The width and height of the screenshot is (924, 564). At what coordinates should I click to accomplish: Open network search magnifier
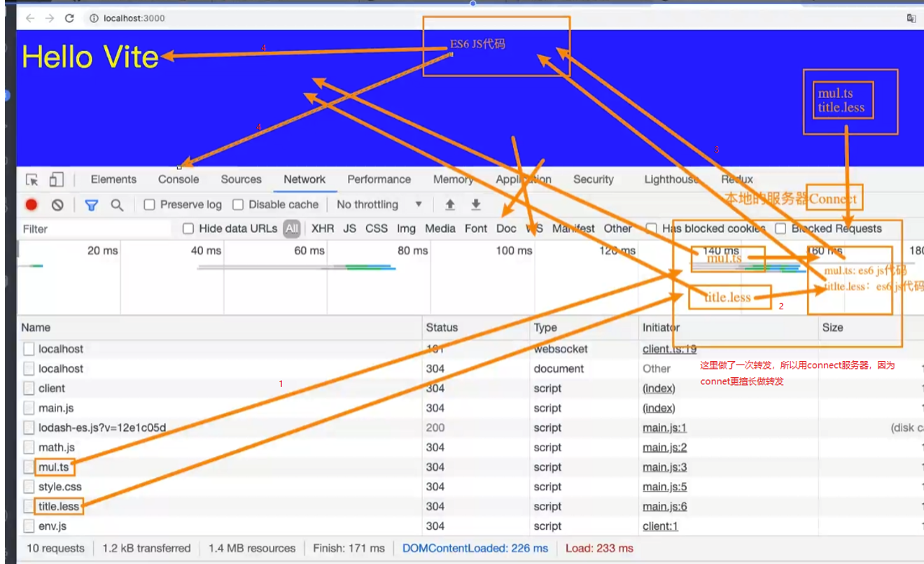click(117, 205)
